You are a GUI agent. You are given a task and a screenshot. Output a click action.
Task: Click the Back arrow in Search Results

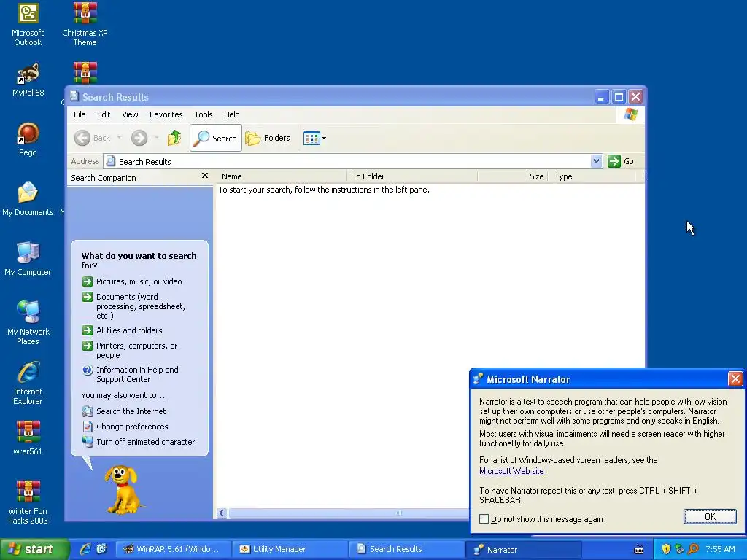pos(93,138)
